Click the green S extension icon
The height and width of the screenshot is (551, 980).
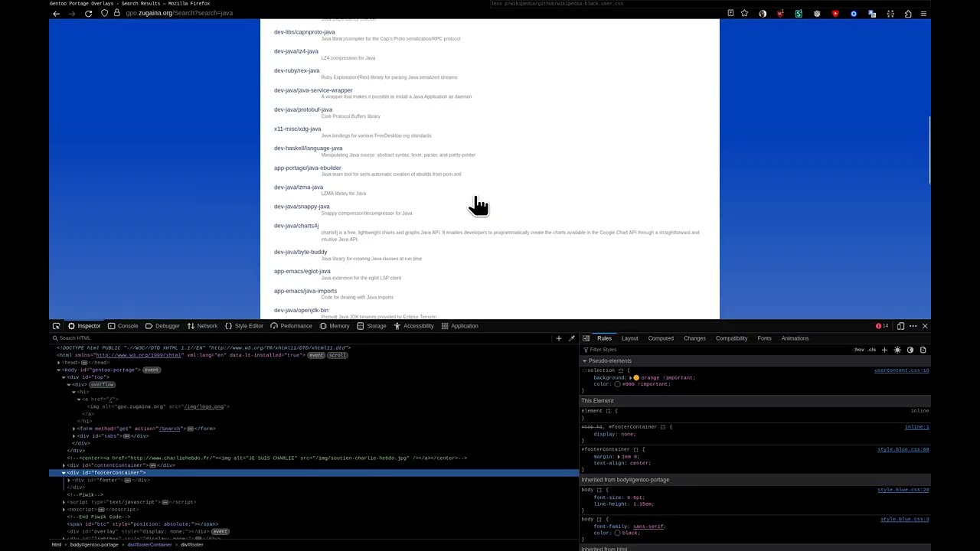(x=799, y=13)
